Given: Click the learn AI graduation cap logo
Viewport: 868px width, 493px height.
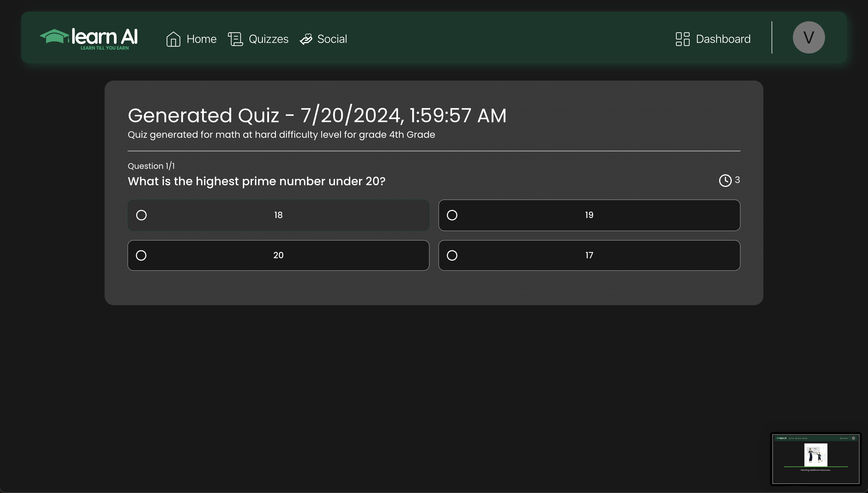Looking at the screenshot, I should coord(54,36).
